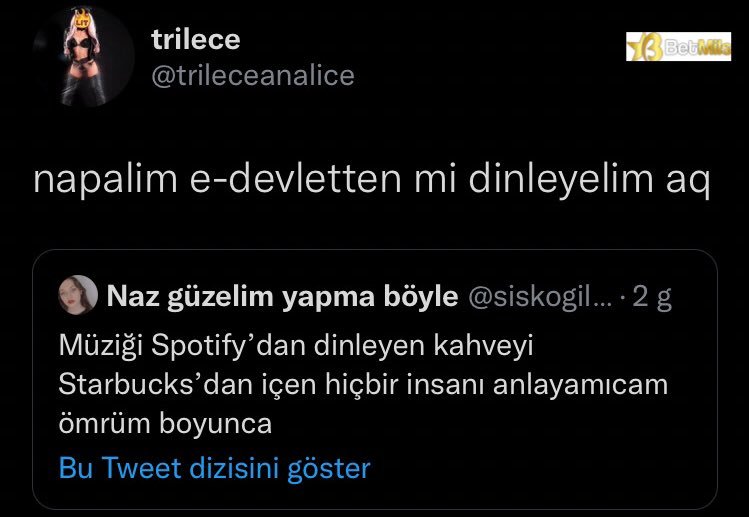Screen dimensions: 749x517
Task: Click the "ömrüm boyunca" line of quoted tweet
Action: point(165,422)
